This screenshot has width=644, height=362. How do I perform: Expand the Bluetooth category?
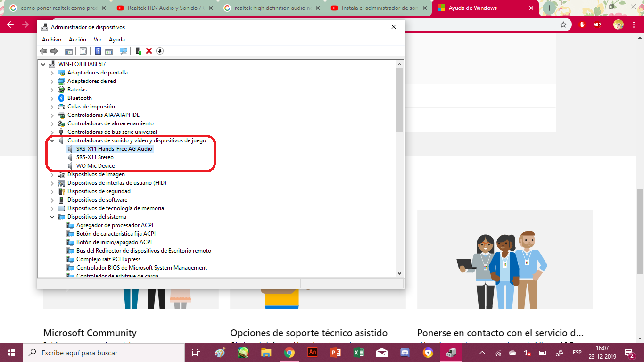pos(52,98)
